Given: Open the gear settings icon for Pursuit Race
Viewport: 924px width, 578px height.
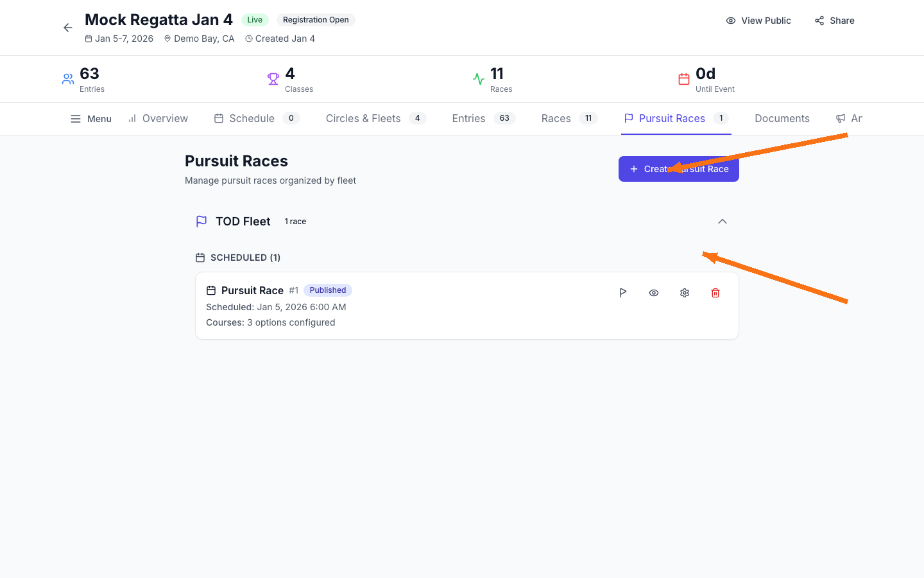Looking at the screenshot, I should click(684, 292).
